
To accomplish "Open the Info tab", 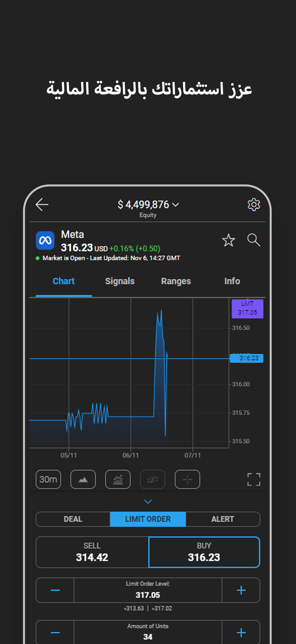I will tap(232, 281).
